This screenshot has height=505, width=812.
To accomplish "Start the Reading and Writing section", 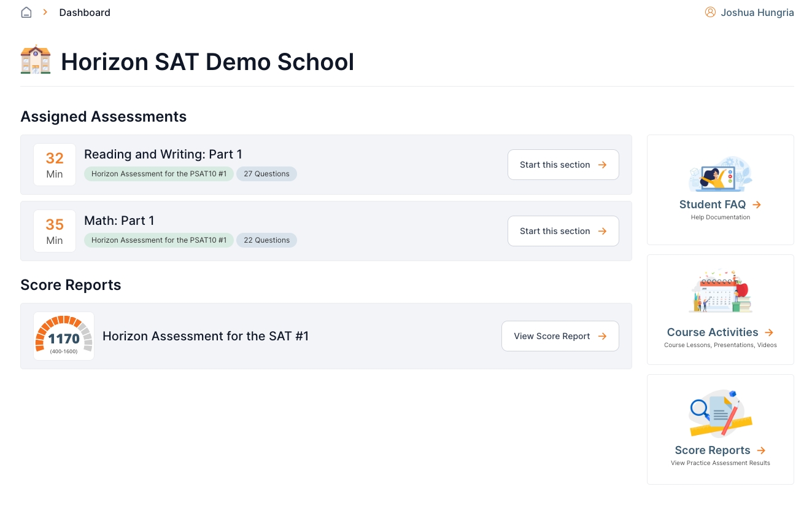I will [563, 165].
